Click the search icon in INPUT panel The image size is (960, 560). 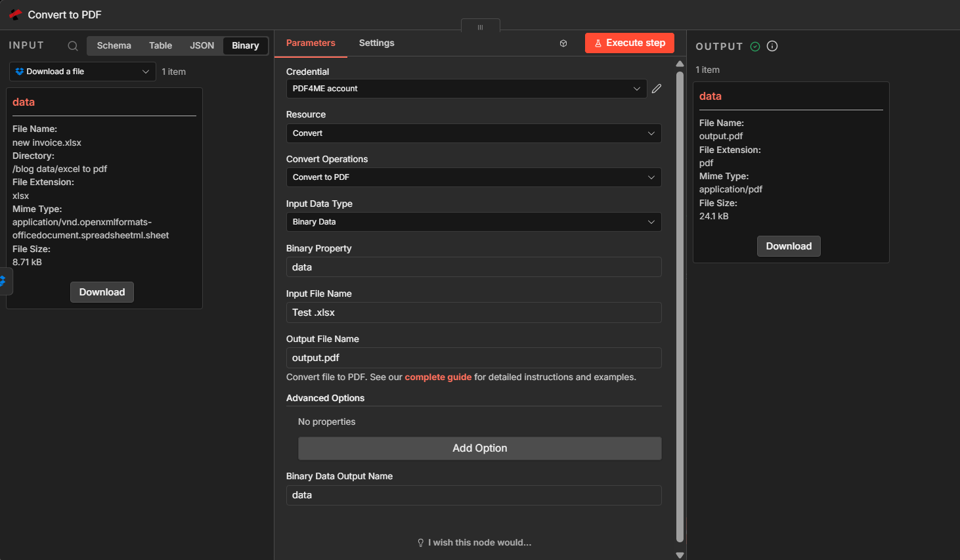click(x=73, y=46)
